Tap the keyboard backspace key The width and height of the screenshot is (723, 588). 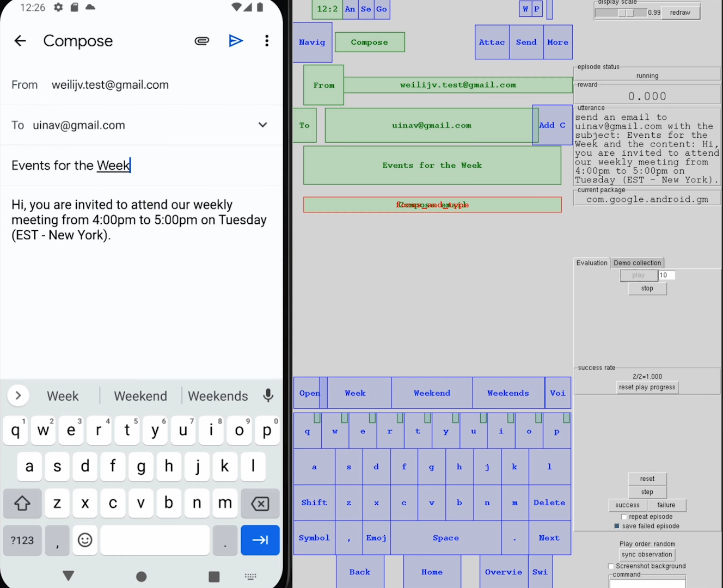(x=260, y=503)
